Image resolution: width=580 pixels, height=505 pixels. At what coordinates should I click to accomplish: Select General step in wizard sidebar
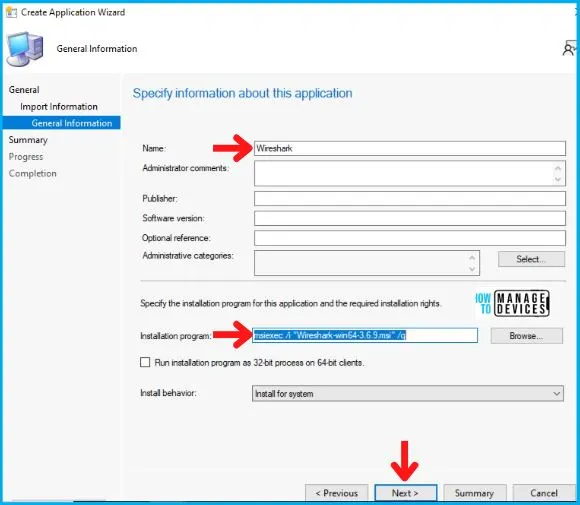tap(24, 90)
